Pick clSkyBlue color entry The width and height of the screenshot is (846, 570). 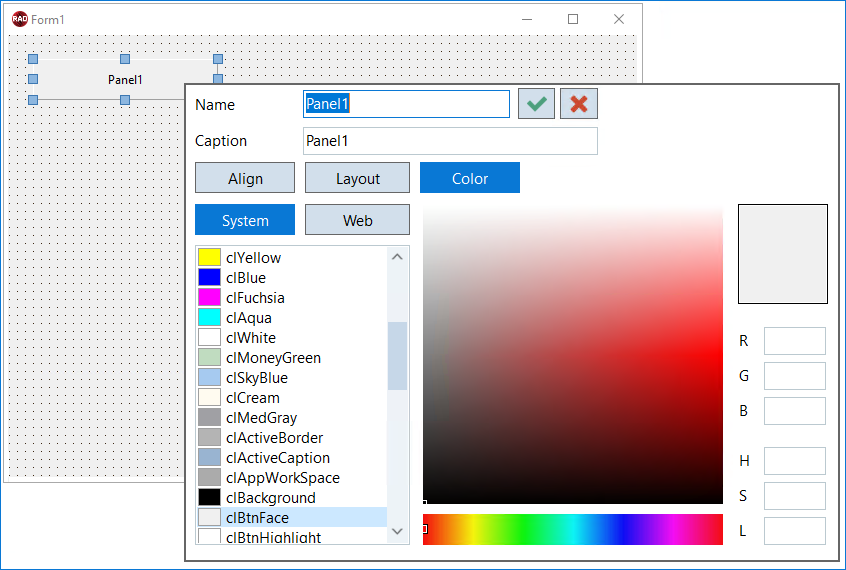[x=292, y=377]
